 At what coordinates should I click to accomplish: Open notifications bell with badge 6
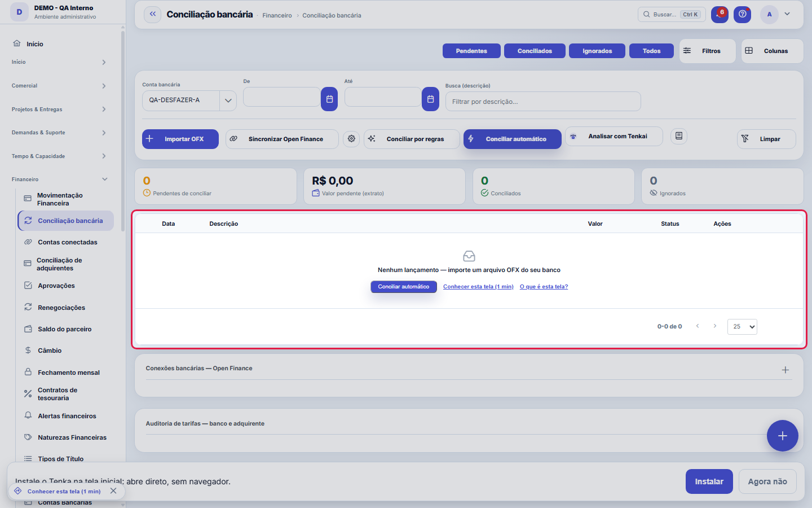719,14
